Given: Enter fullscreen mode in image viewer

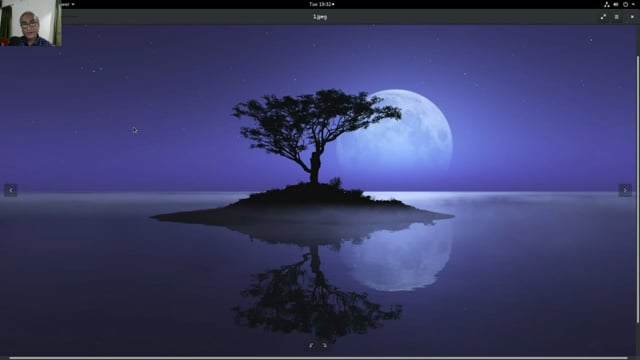Looking at the screenshot, I should click(603, 17).
